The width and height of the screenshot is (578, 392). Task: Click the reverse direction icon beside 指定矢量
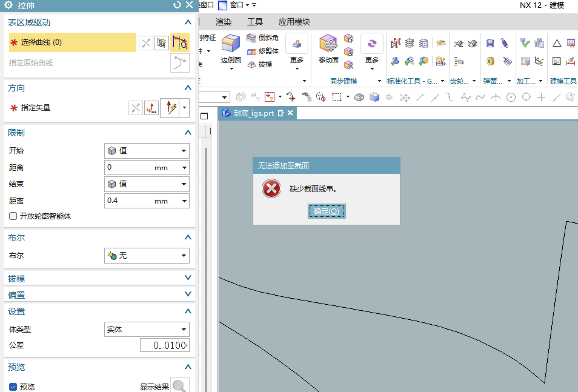pos(135,108)
